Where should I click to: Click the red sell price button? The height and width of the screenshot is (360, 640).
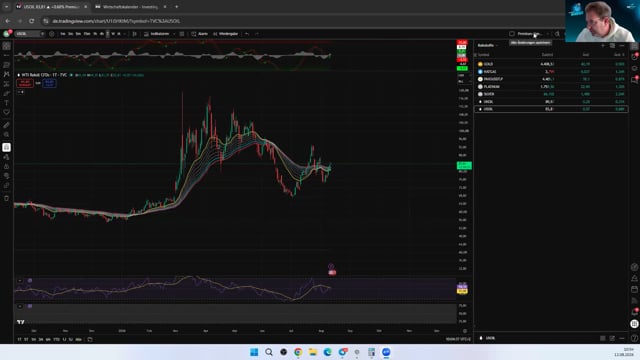click(x=25, y=83)
